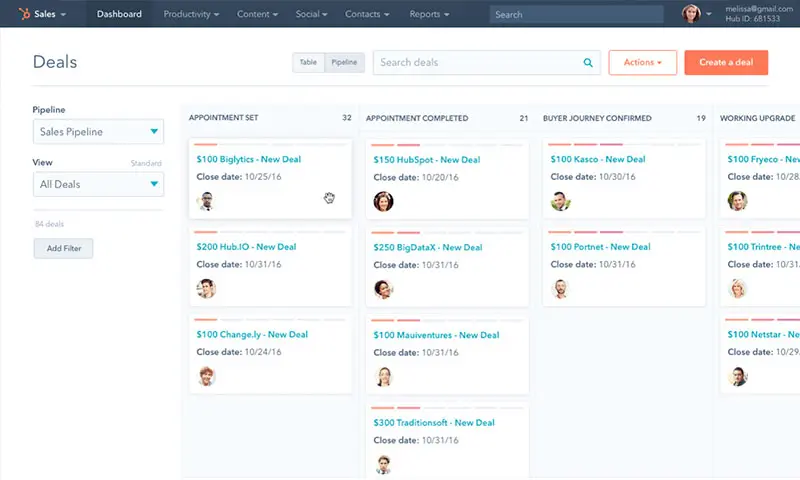Click the 19 count in Buyer Journey header
Viewport: 800px width, 480px height.
tap(701, 118)
